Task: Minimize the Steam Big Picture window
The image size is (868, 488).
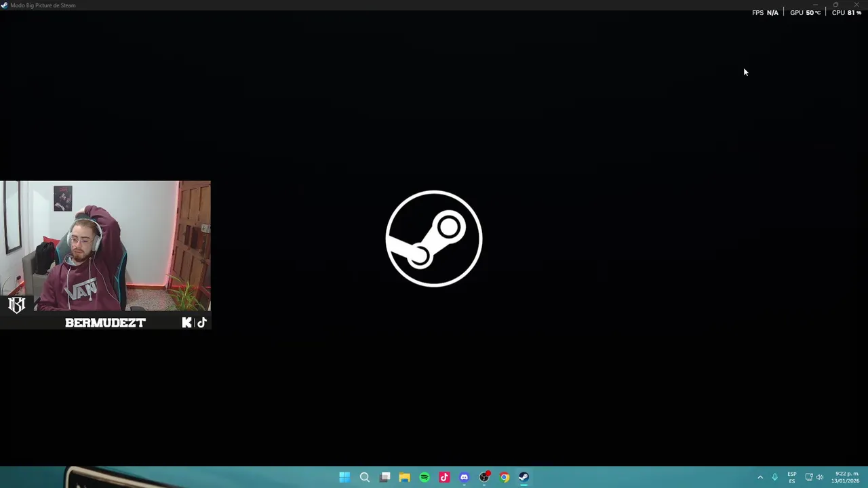Action: pyautogui.click(x=815, y=5)
